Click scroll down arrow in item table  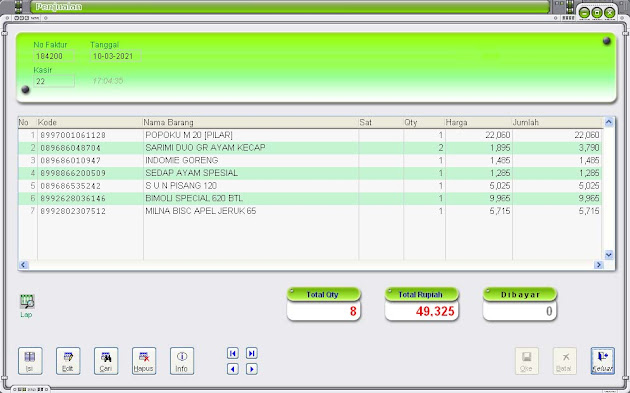[x=609, y=255]
